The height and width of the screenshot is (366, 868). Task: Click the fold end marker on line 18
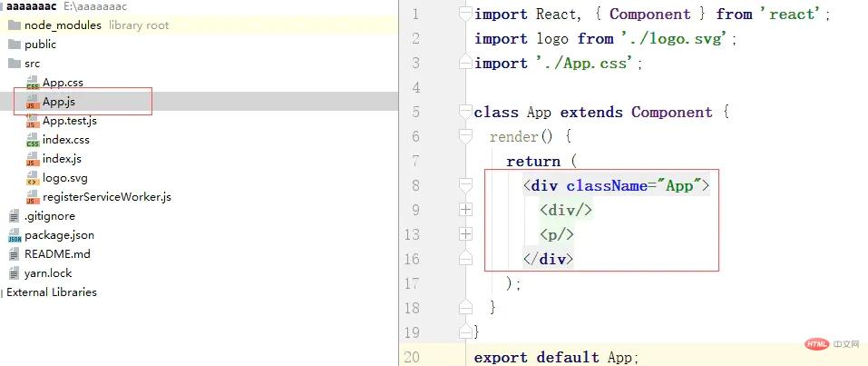click(466, 307)
